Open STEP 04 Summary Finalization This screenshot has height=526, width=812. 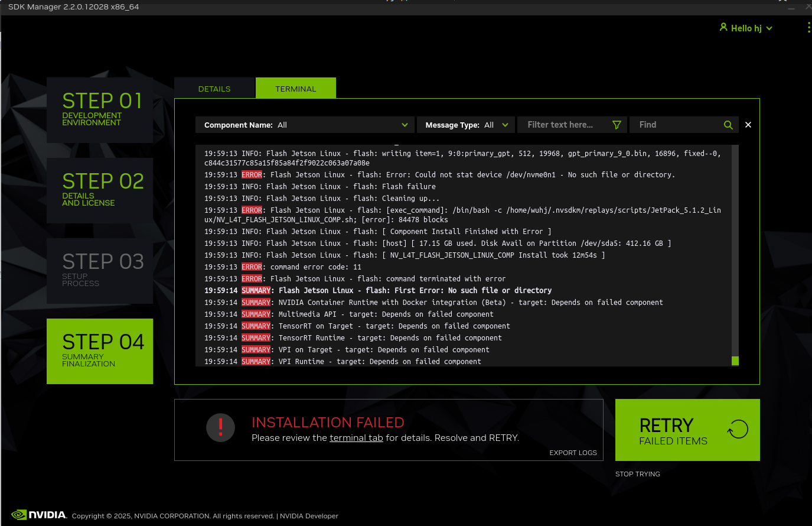[100, 351]
